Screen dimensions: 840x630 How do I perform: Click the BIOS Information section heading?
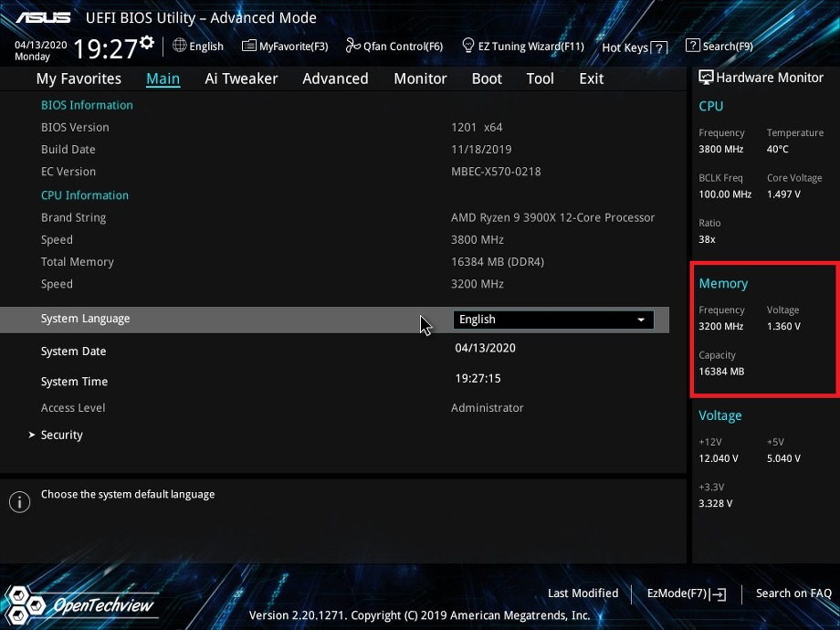87,105
